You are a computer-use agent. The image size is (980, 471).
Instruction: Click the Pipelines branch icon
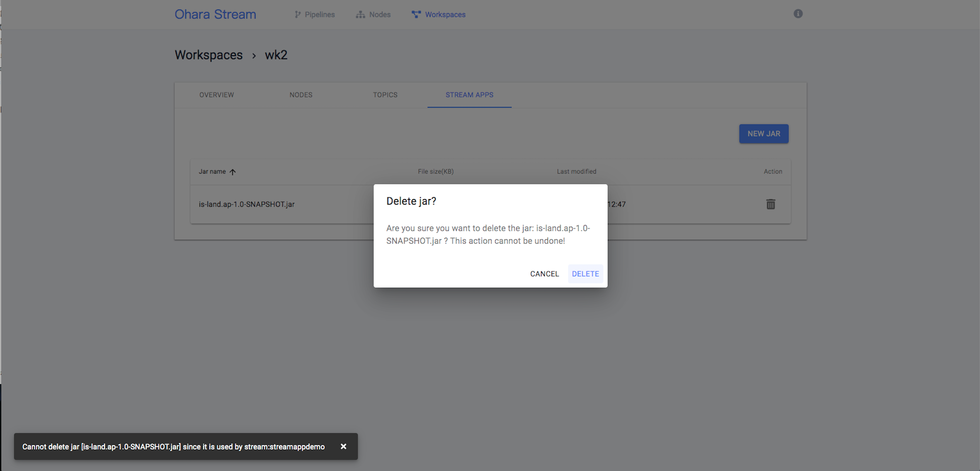tap(298, 15)
